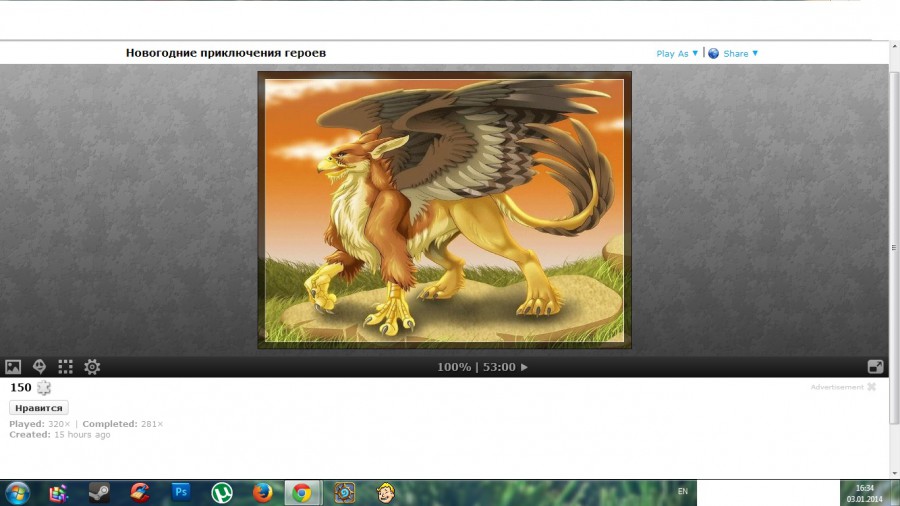Click the Нравится like button
900x506 pixels.
(x=38, y=408)
